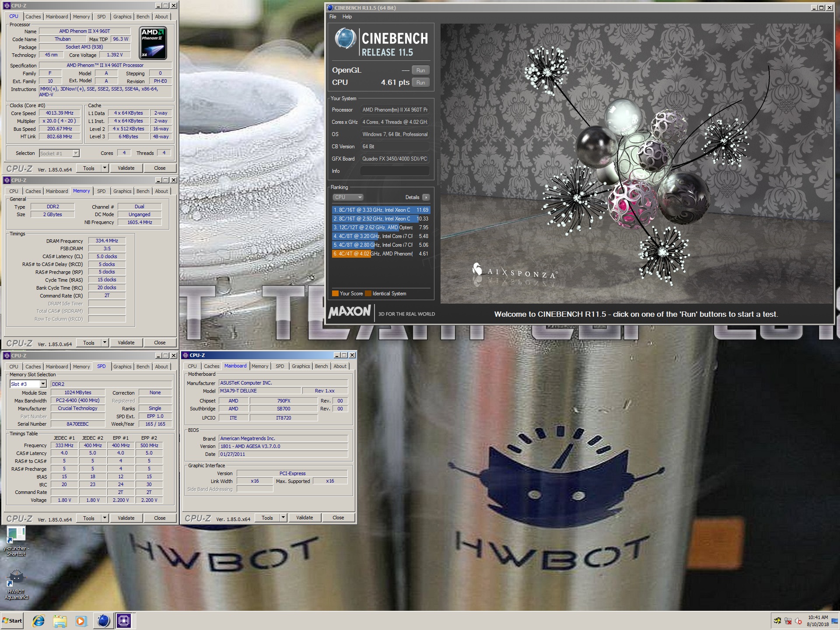This screenshot has width=840, height=630.
Task: Switch to Memory tab in Mainboard CPU-Z window
Action: (x=260, y=366)
